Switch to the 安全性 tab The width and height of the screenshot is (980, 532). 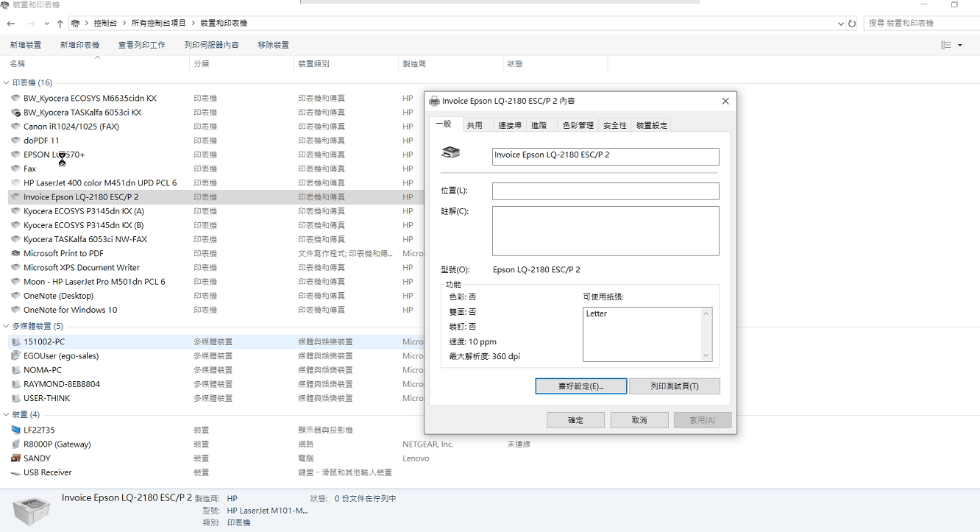pyautogui.click(x=614, y=125)
